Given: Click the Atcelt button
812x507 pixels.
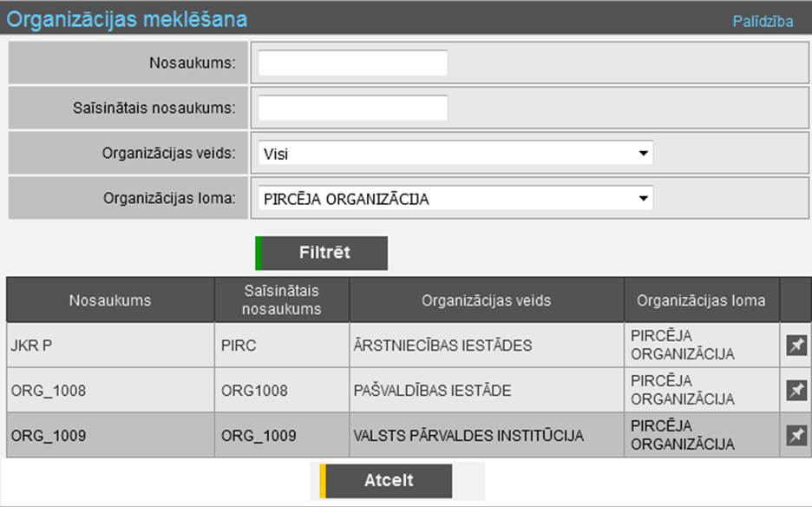Looking at the screenshot, I should pyautogui.click(x=387, y=481).
